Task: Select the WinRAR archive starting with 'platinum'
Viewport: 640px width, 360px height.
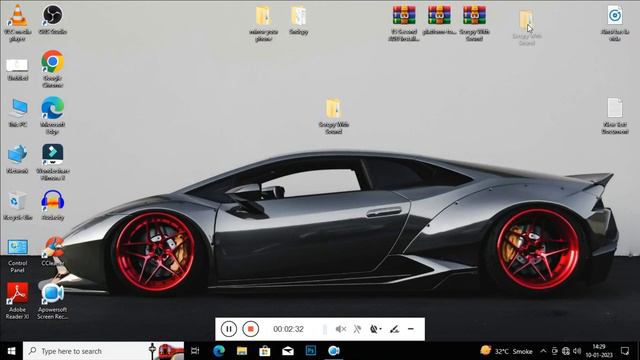Action: pyautogui.click(x=439, y=20)
